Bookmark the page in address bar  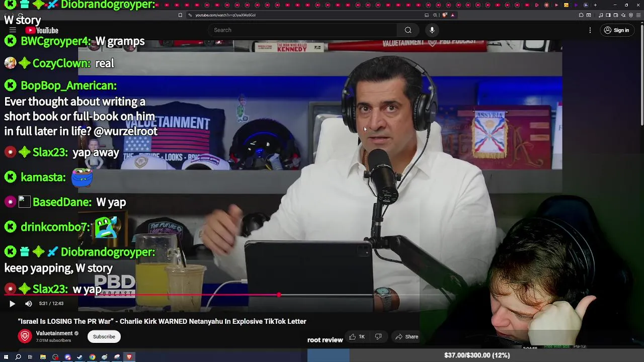tap(180, 15)
